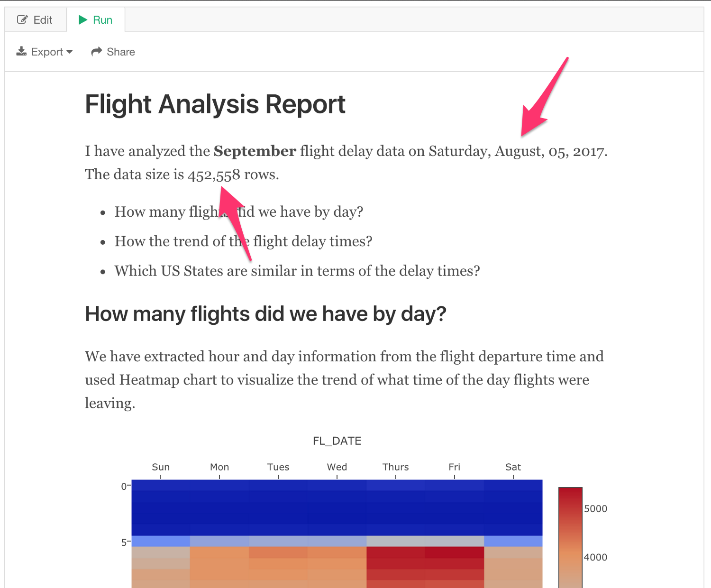
Task: Switch to the Edit tab
Action: 36,20
